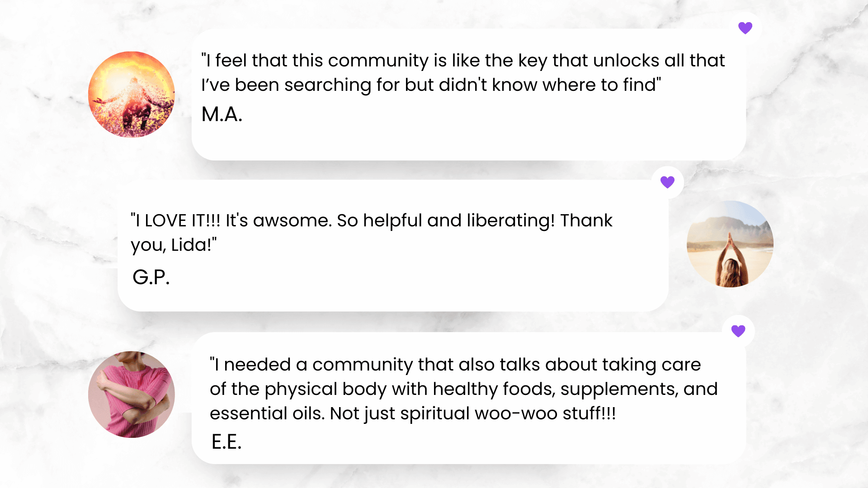
Task: Click the M.A. author initials
Action: pyautogui.click(x=222, y=114)
